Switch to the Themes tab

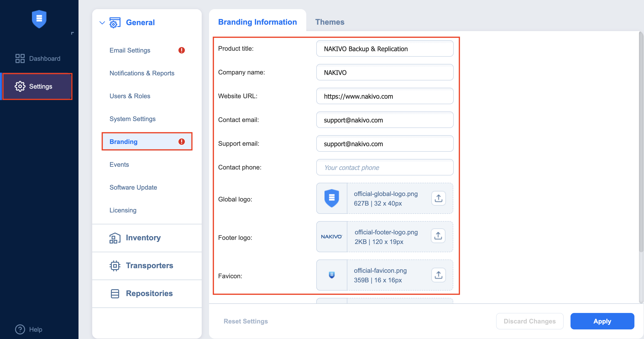[330, 22]
